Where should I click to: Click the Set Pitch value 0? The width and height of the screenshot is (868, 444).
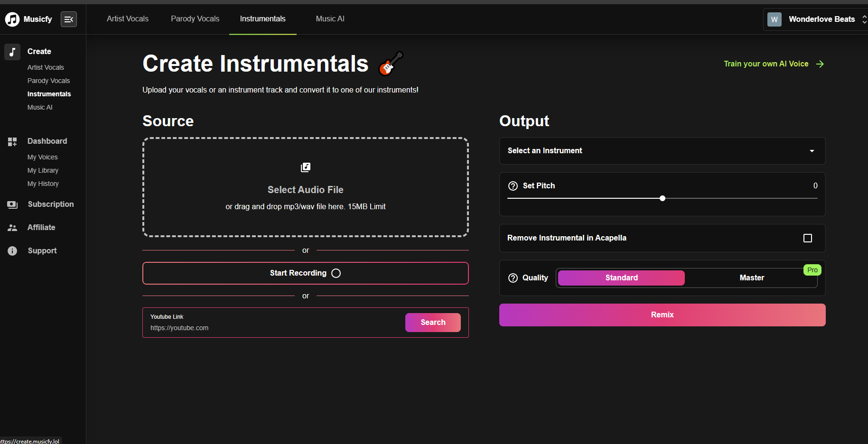(815, 186)
